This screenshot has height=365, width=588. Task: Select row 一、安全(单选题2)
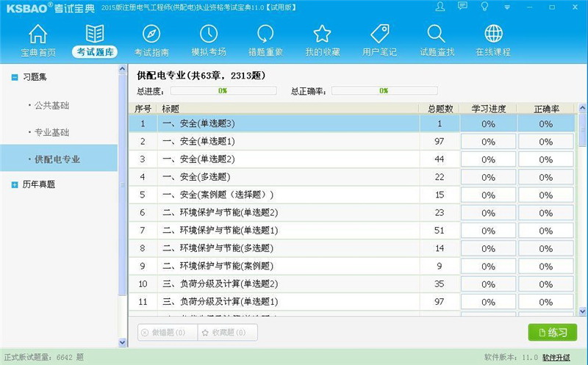[352, 159]
